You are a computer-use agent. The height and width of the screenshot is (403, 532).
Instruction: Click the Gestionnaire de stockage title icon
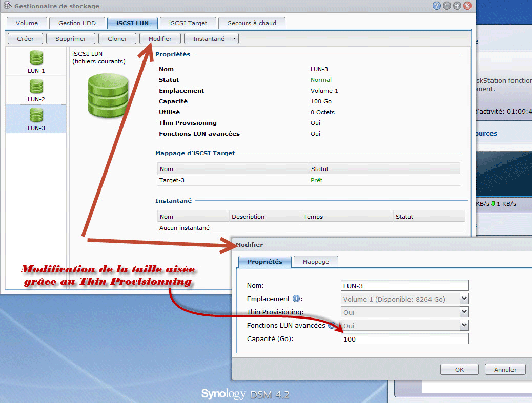pos(7,6)
